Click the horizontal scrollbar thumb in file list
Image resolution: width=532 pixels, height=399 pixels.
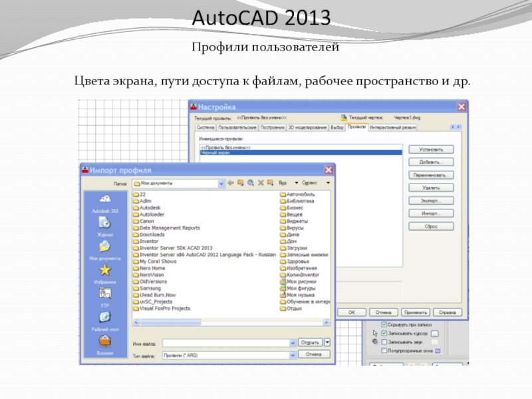pyautogui.click(x=171, y=323)
